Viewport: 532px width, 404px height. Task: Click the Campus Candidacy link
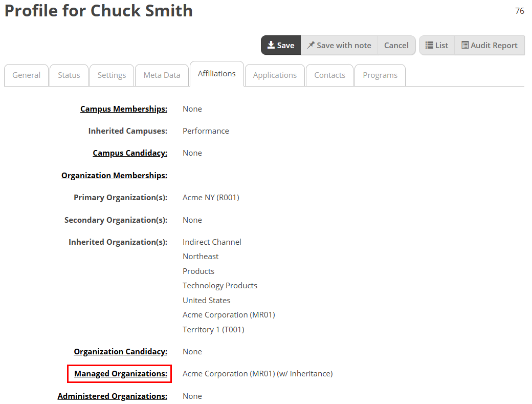coord(130,153)
